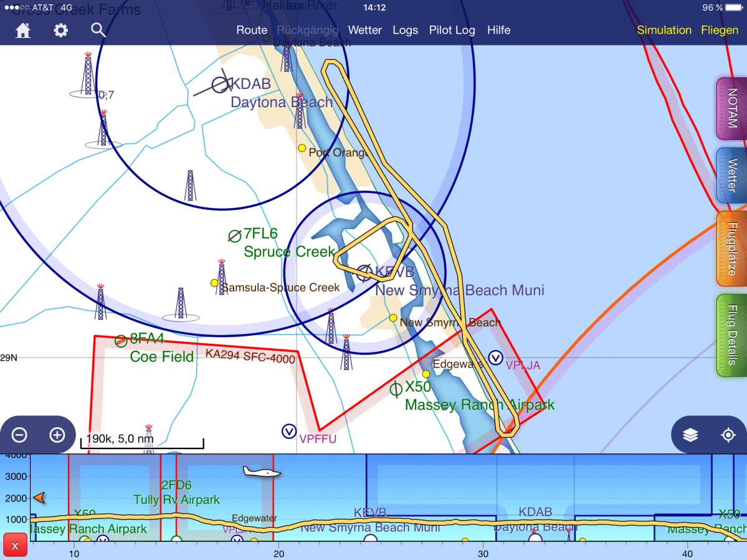The height and width of the screenshot is (560, 747).
Task: Open the Route menu
Action: click(x=252, y=30)
